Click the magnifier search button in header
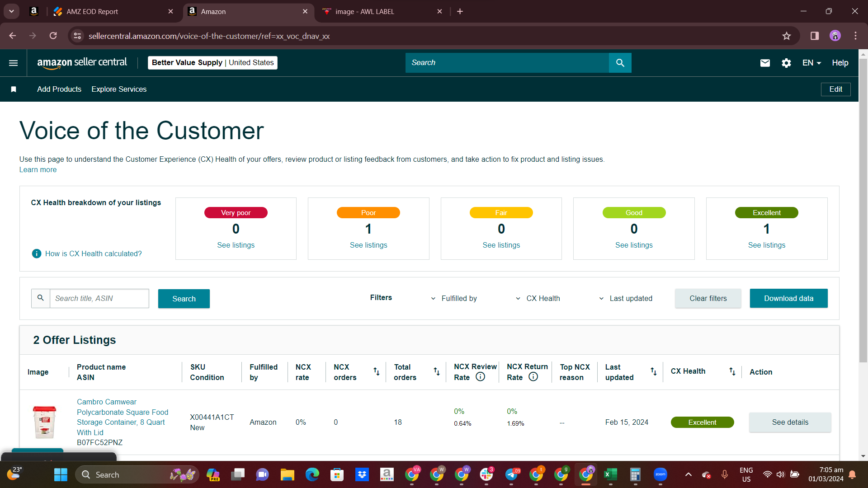The image size is (868, 488). (x=620, y=63)
